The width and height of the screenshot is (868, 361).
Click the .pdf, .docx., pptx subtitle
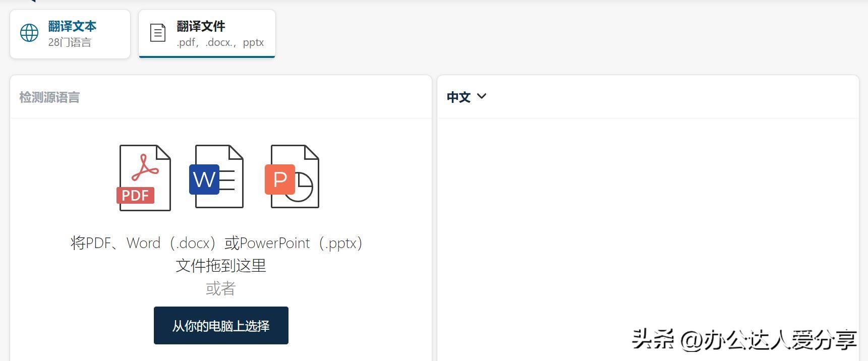pyautogui.click(x=220, y=42)
